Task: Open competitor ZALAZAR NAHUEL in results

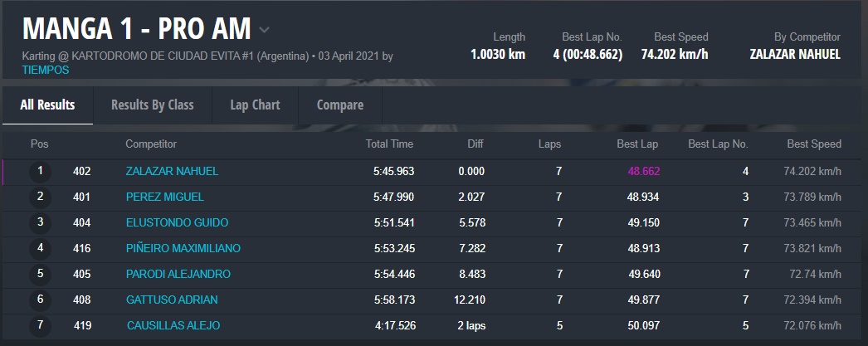Action: (x=172, y=172)
